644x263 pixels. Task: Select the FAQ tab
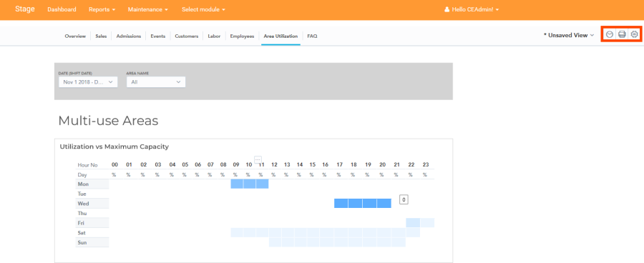[x=312, y=36]
